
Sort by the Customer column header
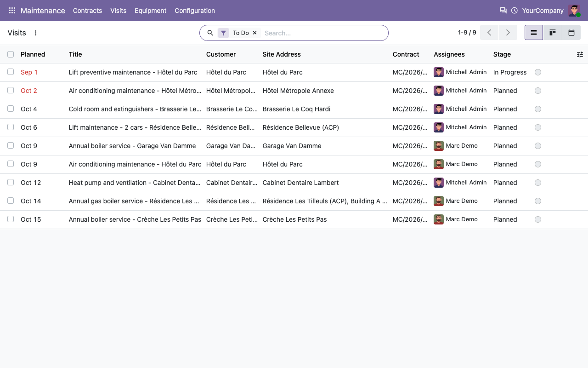click(x=221, y=54)
